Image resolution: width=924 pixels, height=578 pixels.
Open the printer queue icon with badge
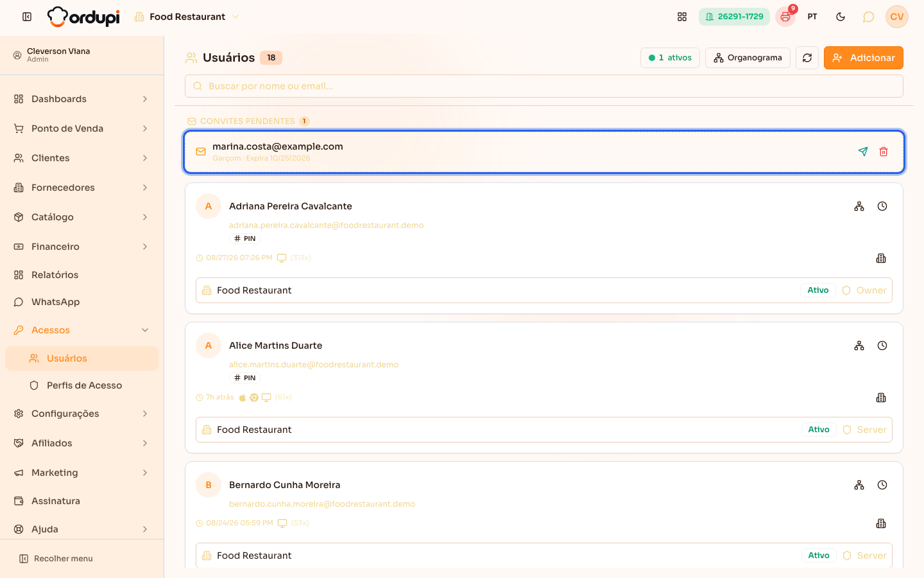pyautogui.click(x=785, y=17)
